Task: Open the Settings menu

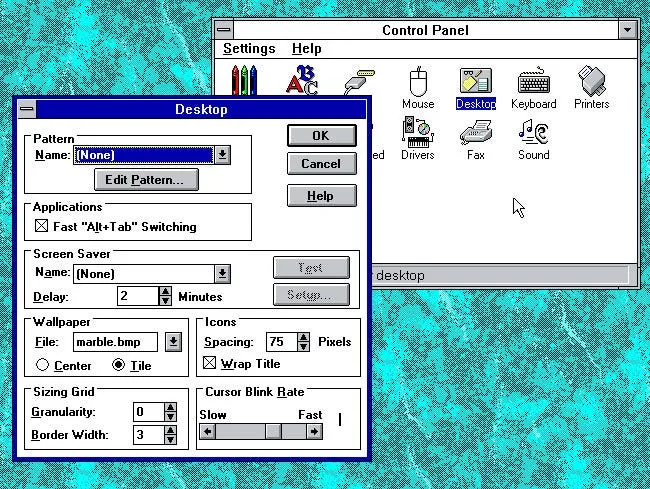Action: [249, 48]
